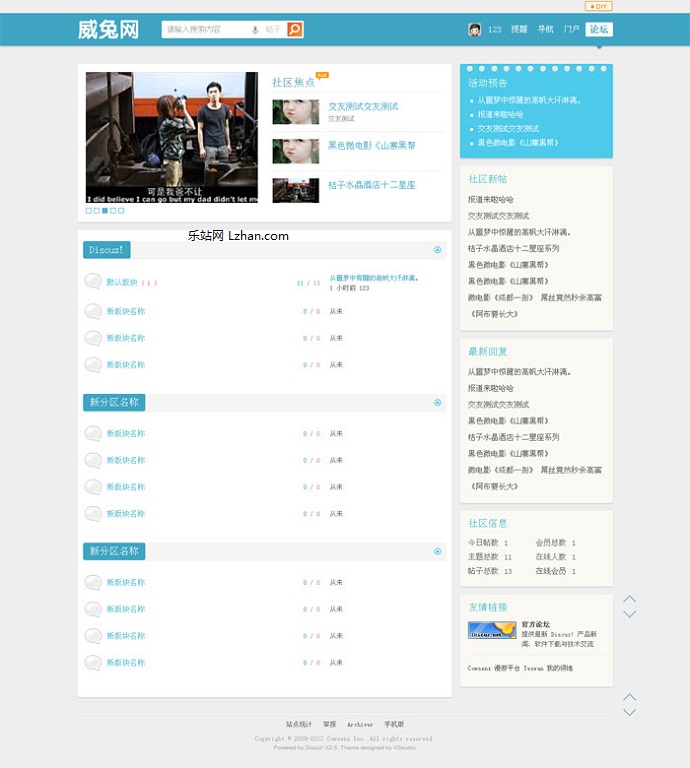Open the Archiver footer link

coord(360,724)
